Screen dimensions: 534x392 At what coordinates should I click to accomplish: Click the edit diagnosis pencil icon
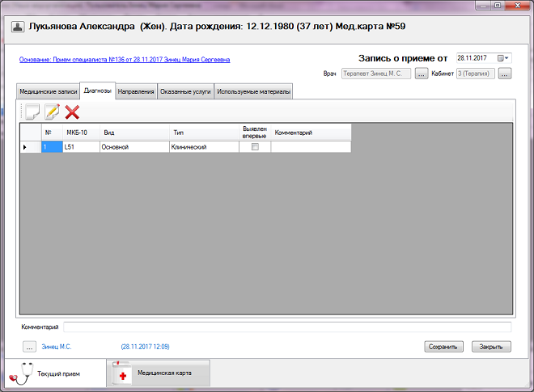[x=52, y=112]
